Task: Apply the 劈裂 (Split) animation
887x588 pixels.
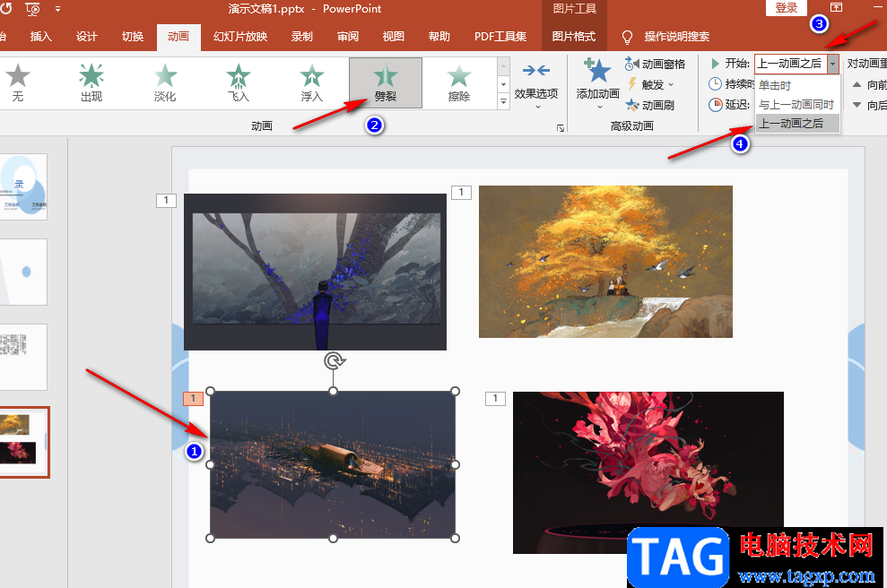Action: tap(386, 82)
